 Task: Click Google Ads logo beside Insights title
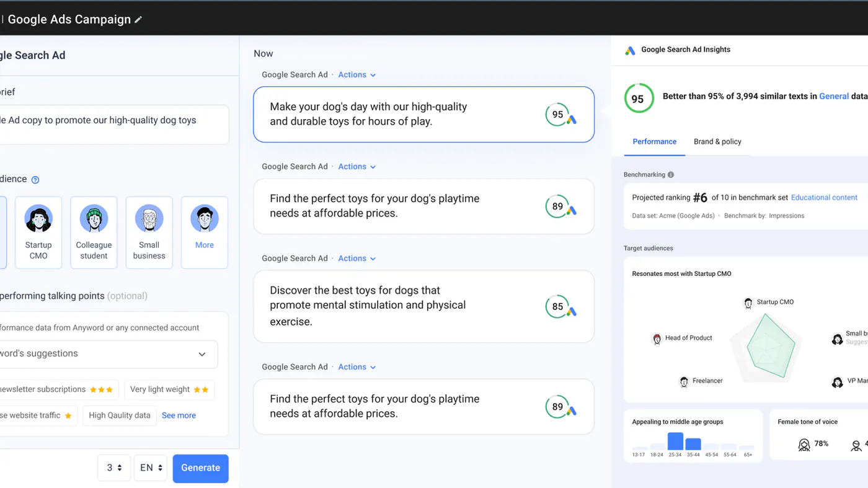click(630, 50)
